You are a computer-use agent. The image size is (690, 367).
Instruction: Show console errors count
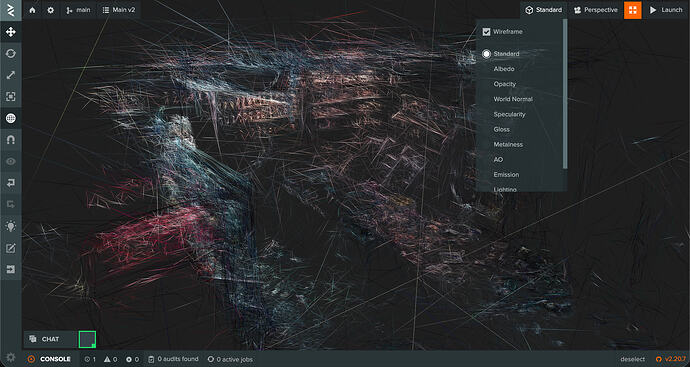pyautogui.click(x=132, y=359)
